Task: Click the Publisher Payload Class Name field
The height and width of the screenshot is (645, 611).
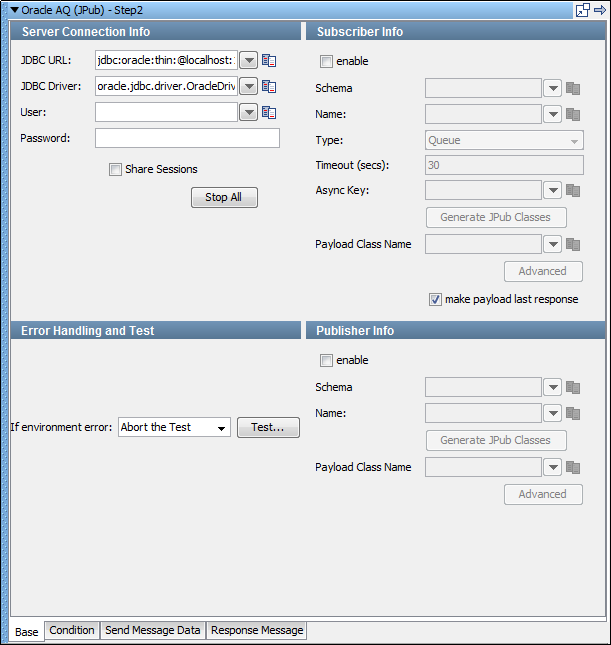Action: (483, 467)
